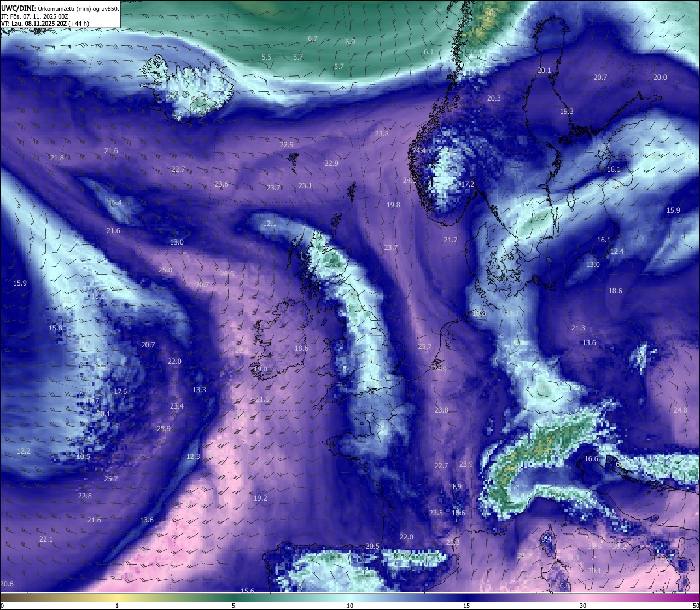Click the '23.6' value label
The height and width of the screenshot is (610, 700).
point(221,184)
